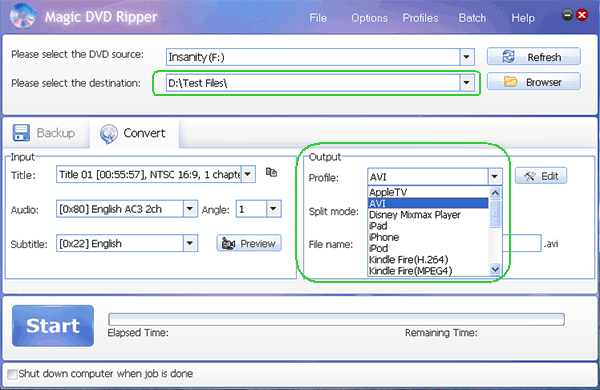Click the Backup tab floppy disk icon
Viewport: 600px width, 390px height.
point(21,133)
